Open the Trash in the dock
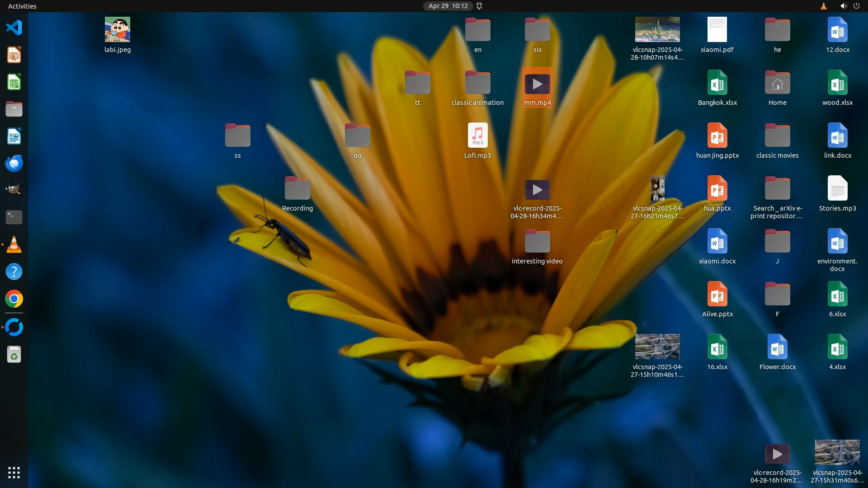This screenshot has height=488, width=868. (14, 355)
